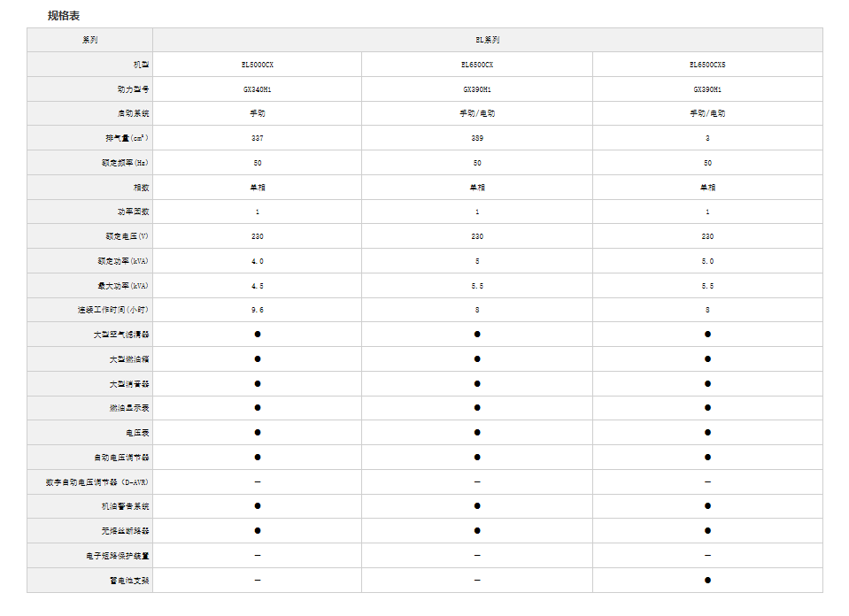Click rated power '5.0' under EL6500CXS
849x616 pixels.
tap(707, 261)
